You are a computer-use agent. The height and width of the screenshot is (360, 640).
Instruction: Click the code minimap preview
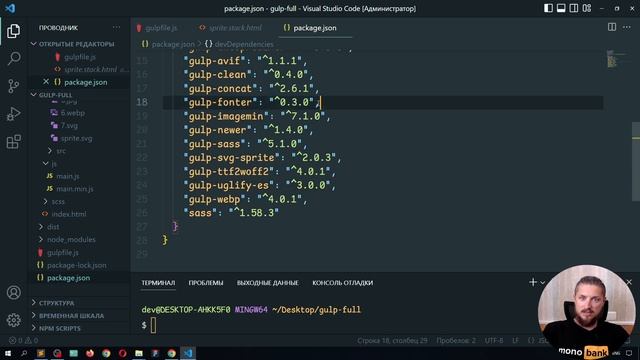pyautogui.click(x=616, y=59)
